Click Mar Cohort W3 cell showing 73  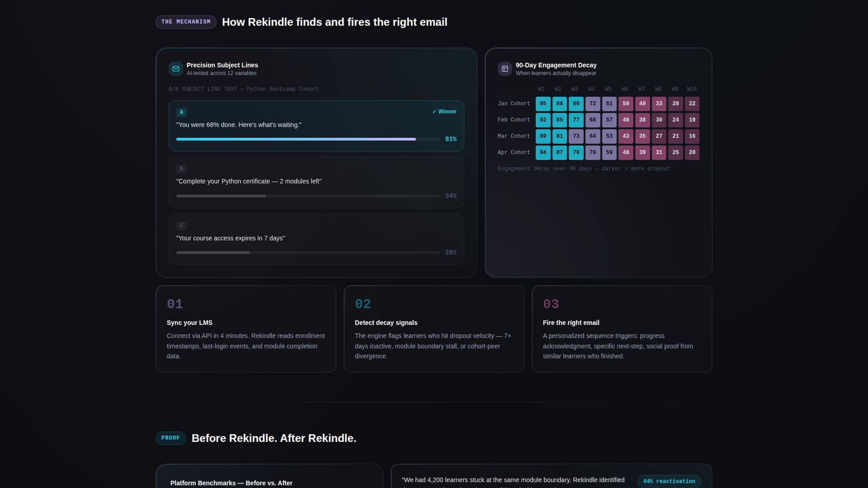point(576,136)
